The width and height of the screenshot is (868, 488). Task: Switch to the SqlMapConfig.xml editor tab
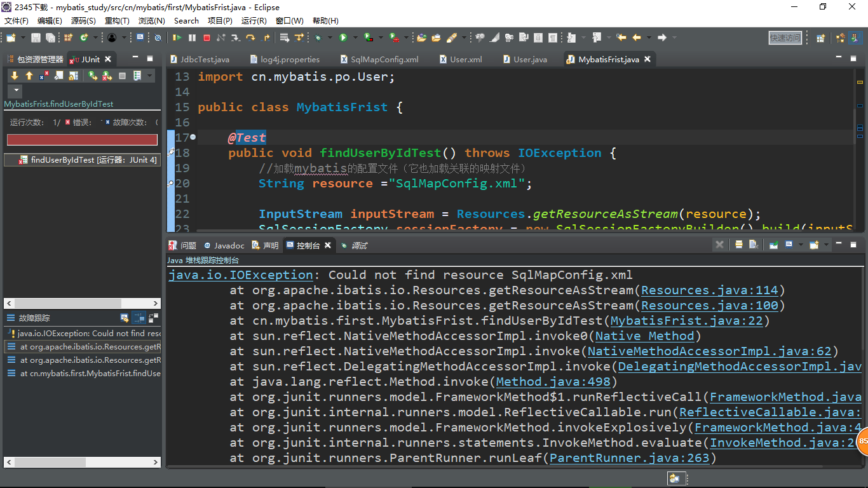pyautogui.click(x=378, y=59)
